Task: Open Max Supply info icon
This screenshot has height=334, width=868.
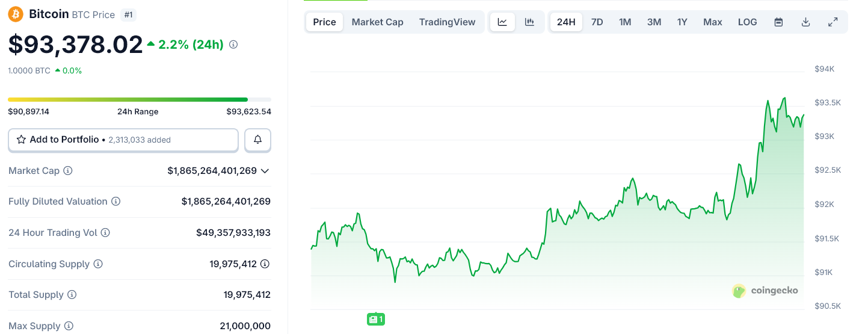Action: 69,326
